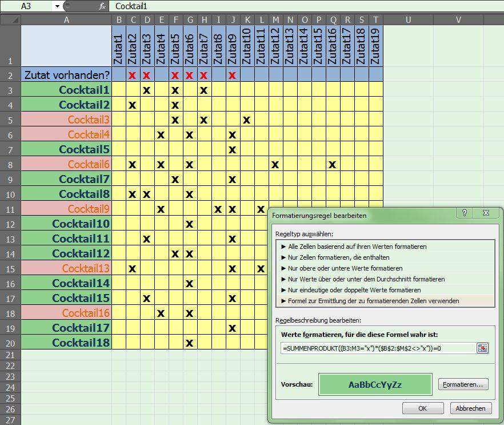This screenshot has height=425, width=504.
Task: Select row 15 containing Cocktail13
Action: [x=10, y=268]
